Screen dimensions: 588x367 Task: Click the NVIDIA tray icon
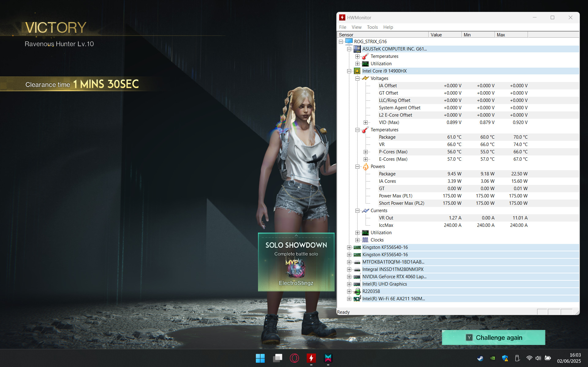click(x=493, y=358)
